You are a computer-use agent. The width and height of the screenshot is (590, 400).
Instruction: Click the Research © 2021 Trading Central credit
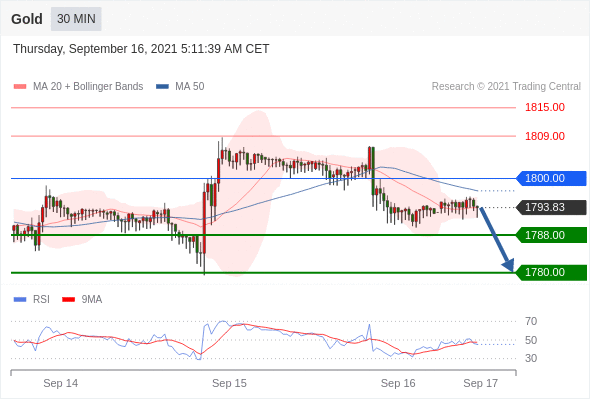506,87
